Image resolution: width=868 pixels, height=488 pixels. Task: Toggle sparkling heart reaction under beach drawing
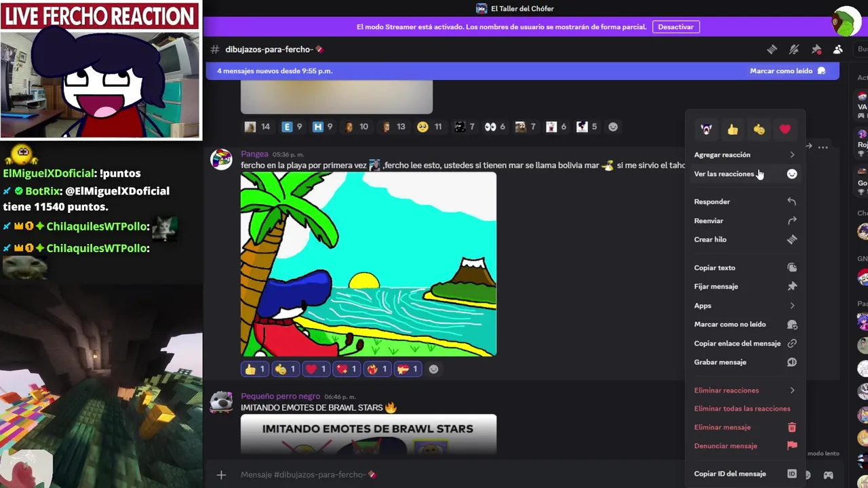[x=347, y=369]
